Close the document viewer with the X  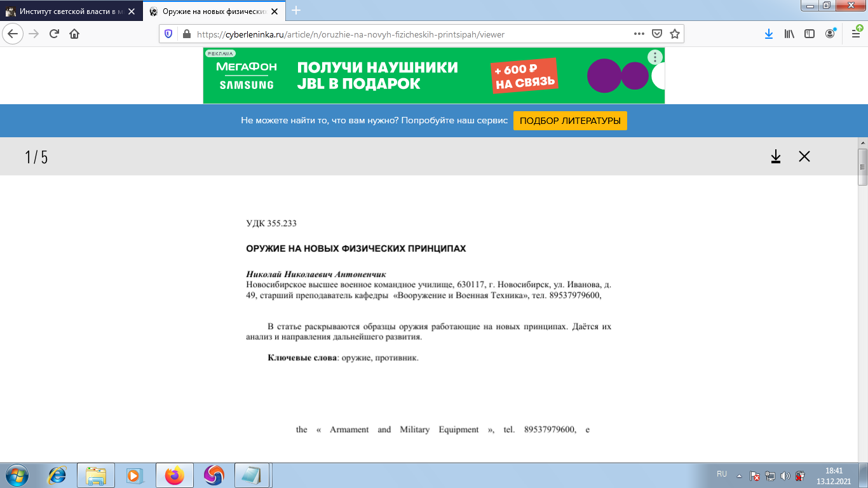pos(804,156)
